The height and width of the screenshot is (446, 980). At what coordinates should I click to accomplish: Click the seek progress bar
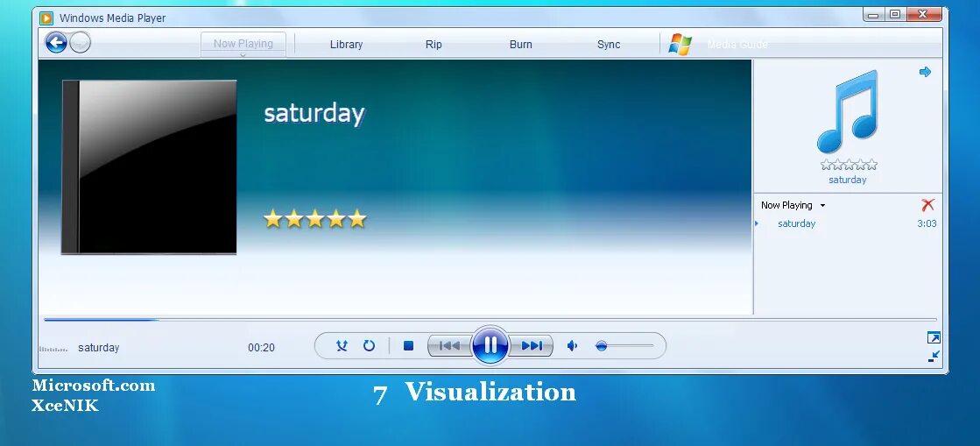(490, 320)
